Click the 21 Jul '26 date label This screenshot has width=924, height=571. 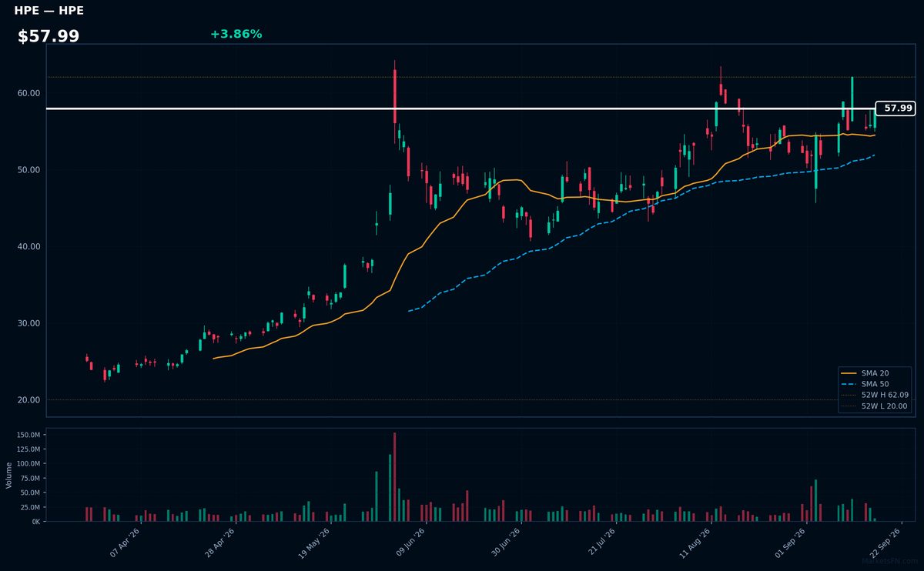pos(600,543)
